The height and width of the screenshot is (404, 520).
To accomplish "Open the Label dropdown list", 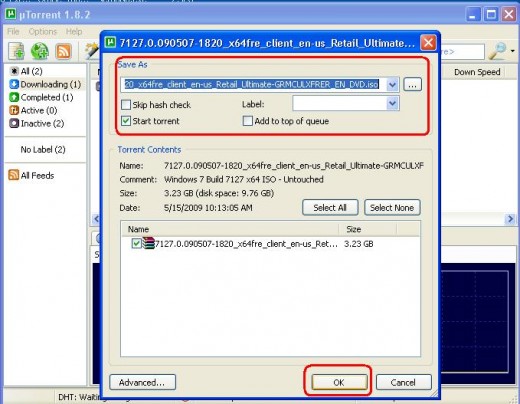I will coord(392,103).
